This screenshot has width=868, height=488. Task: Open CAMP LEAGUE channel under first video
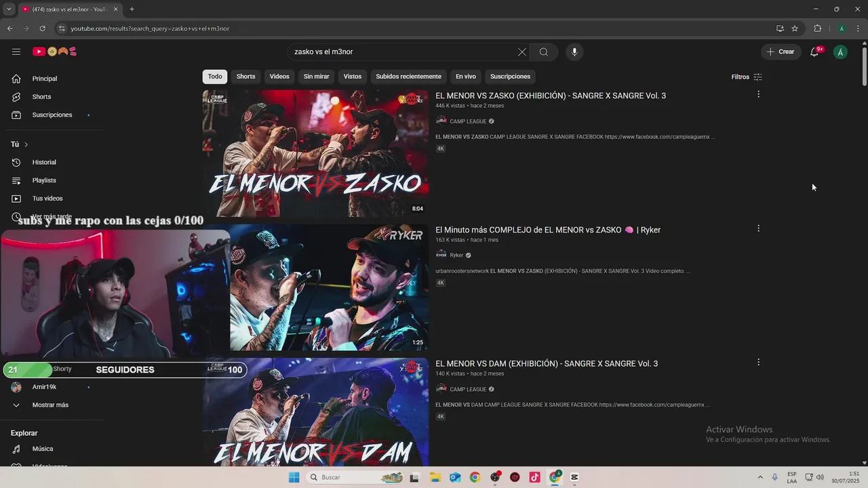click(x=468, y=121)
